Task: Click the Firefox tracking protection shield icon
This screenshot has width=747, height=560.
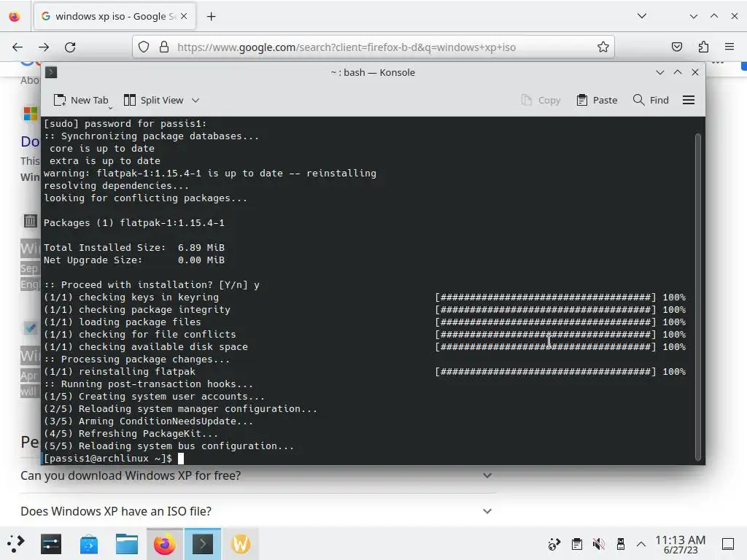Action: coord(144,47)
